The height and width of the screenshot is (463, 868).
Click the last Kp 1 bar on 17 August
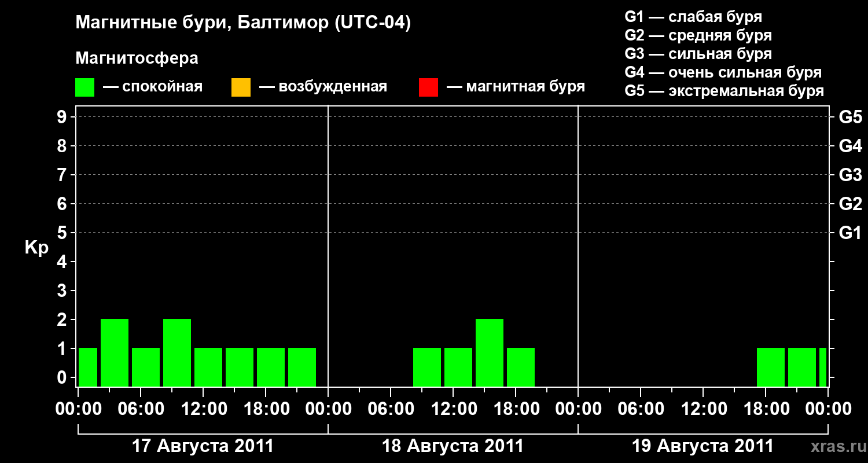pyautogui.click(x=302, y=367)
